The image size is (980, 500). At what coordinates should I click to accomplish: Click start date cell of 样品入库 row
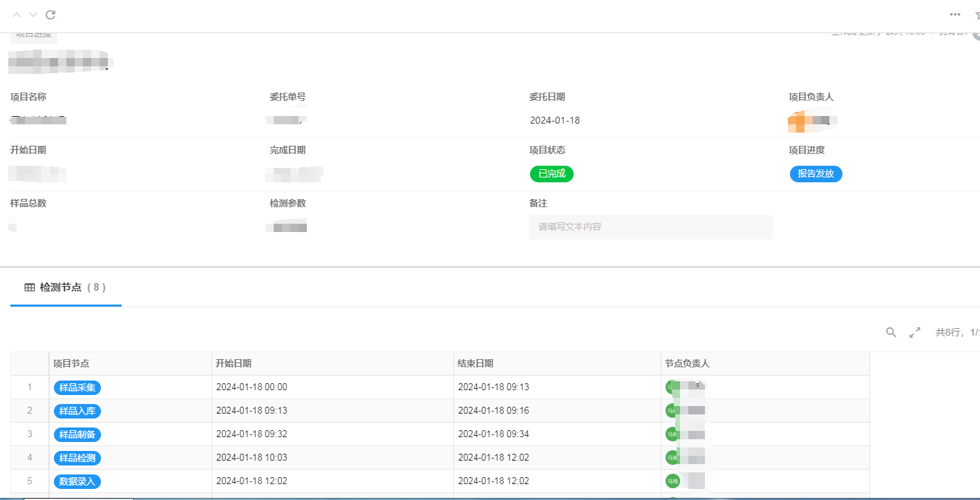pos(252,410)
